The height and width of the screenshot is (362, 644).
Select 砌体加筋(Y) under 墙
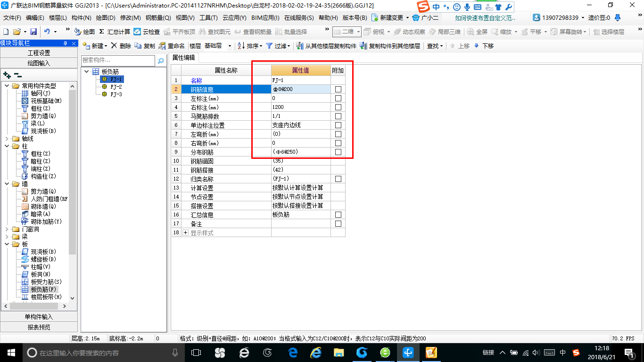pyautogui.click(x=41, y=222)
